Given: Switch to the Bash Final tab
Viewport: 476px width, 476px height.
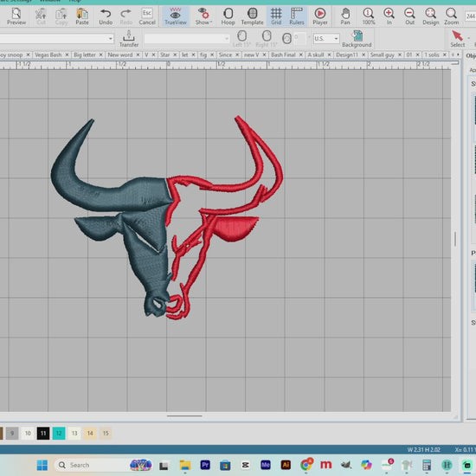Looking at the screenshot, I should tap(283, 55).
